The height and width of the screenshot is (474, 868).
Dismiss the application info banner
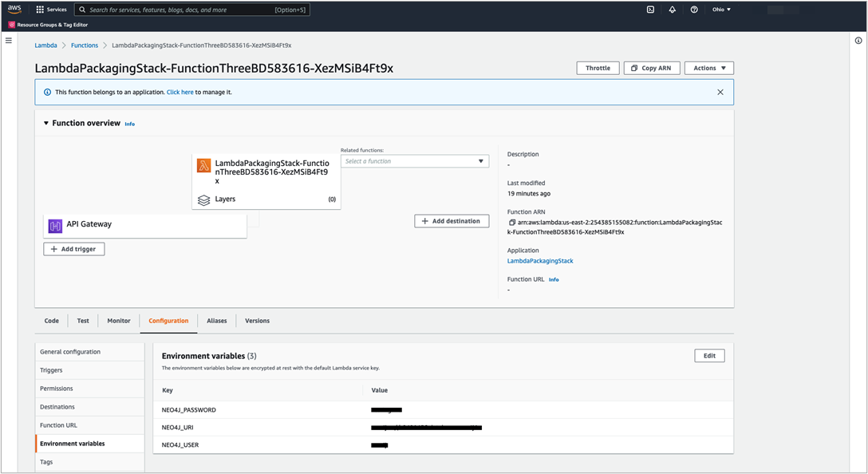pos(720,92)
